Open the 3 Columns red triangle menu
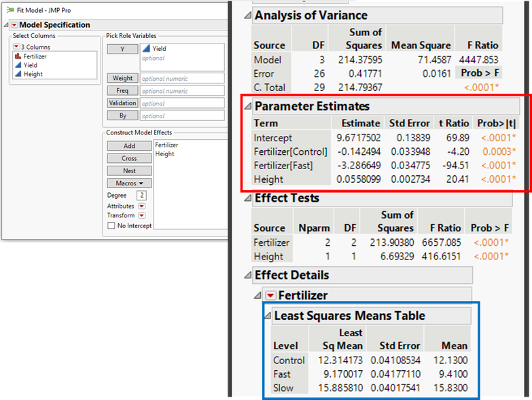This screenshot has height=400, width=532. [16, 46]
